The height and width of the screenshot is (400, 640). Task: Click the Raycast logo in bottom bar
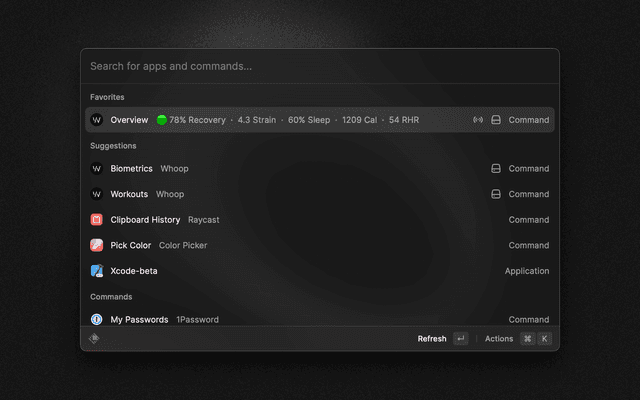point(94,339)
